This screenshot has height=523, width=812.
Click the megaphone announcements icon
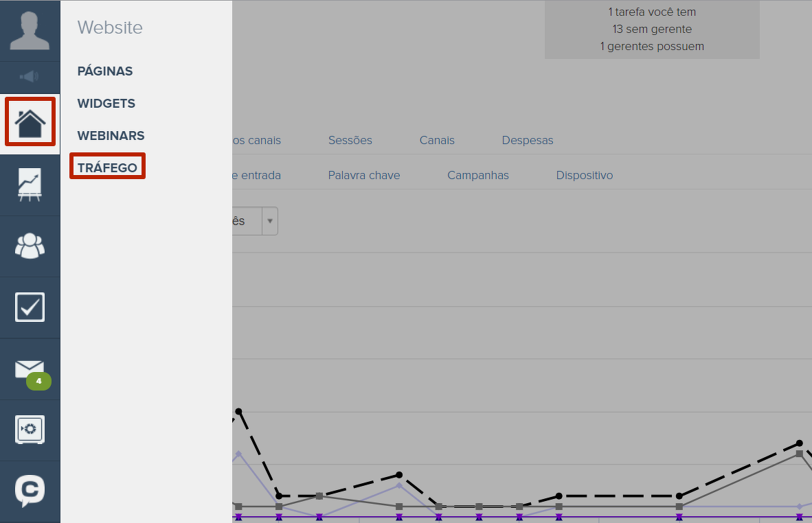click(x=30, y=77)
